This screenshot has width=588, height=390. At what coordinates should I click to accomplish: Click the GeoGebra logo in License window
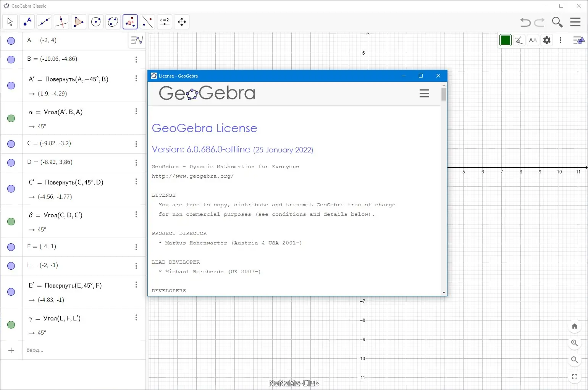[x=207, y=93]
